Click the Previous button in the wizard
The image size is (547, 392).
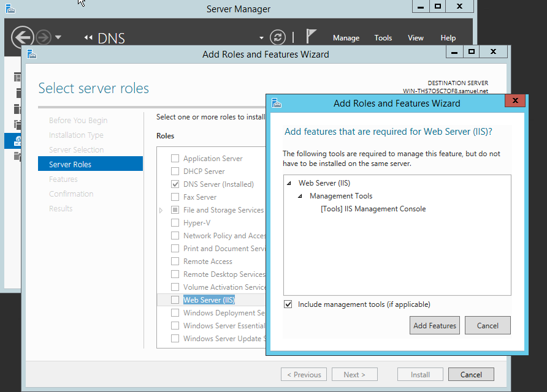pos(304,374)
